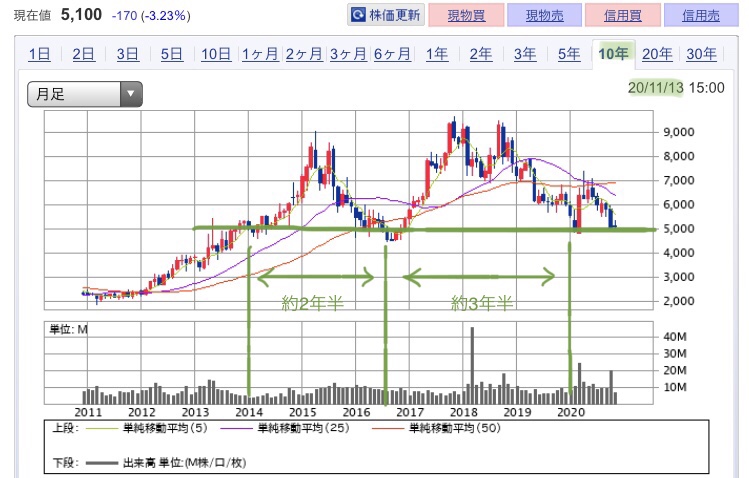Switch to the 2年 chart tab
The width and height of the screenshot is (749, 478).
click(481, 54)
